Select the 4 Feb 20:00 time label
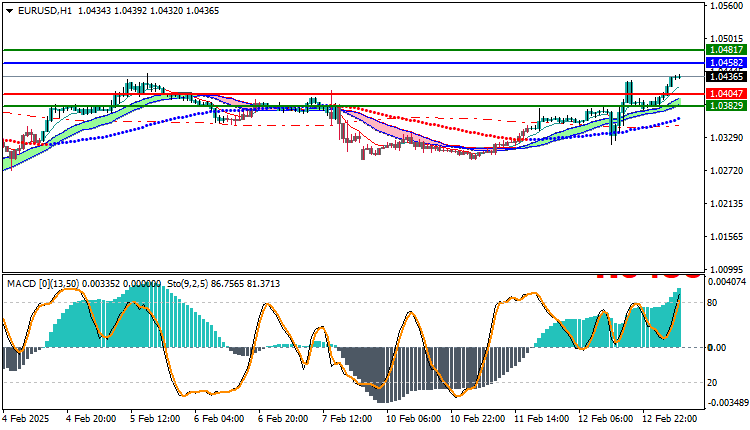This screenshot has width=750, height=430. (91, 419)
